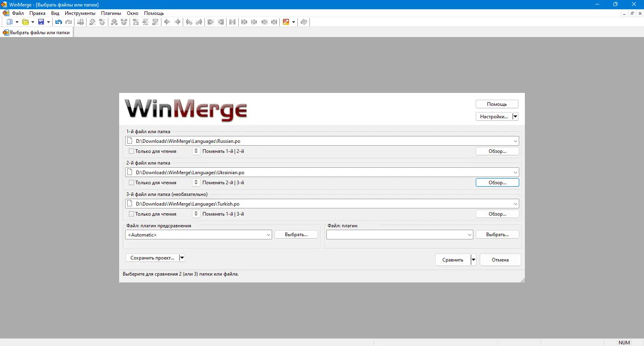Enable 'Только для чтения' for 2nd file
The image size is (644, 346).
pos(131,183)
